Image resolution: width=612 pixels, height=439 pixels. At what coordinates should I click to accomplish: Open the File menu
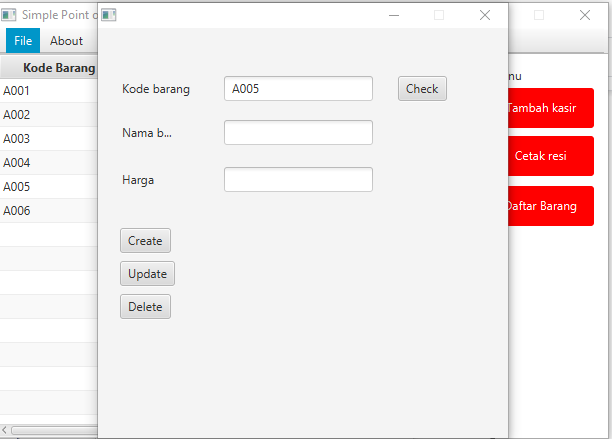(23, 41)
